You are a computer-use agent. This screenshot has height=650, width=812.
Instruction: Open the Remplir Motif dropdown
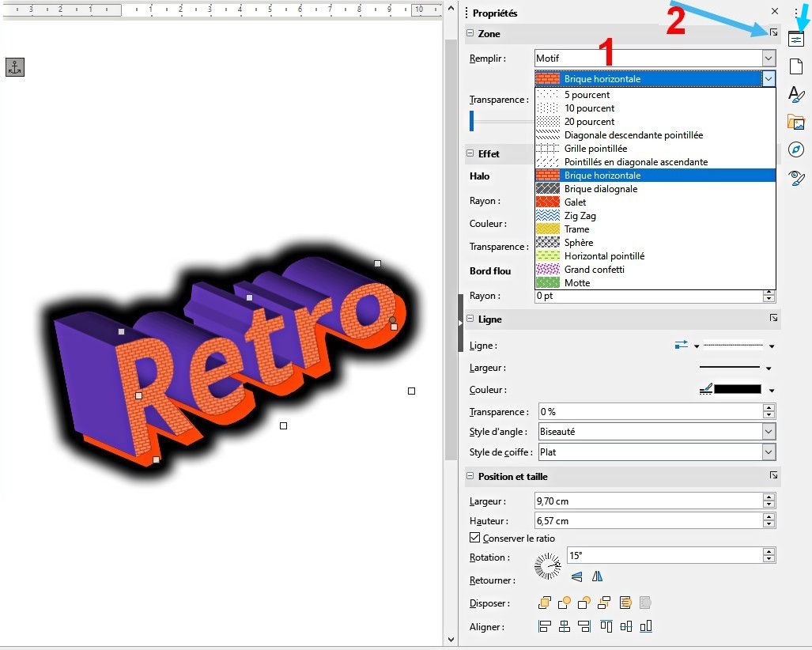[769, 58]
